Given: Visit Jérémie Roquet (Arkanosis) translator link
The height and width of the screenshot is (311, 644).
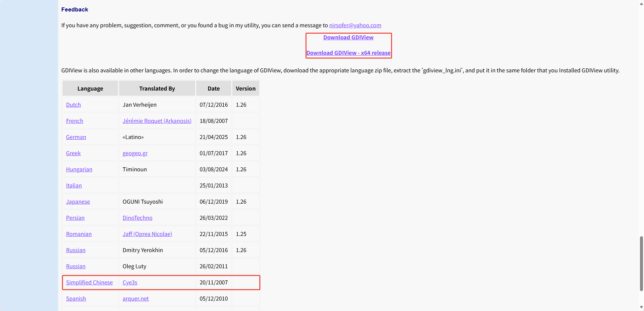Looking at the screenshot, I should click(157, 121).
